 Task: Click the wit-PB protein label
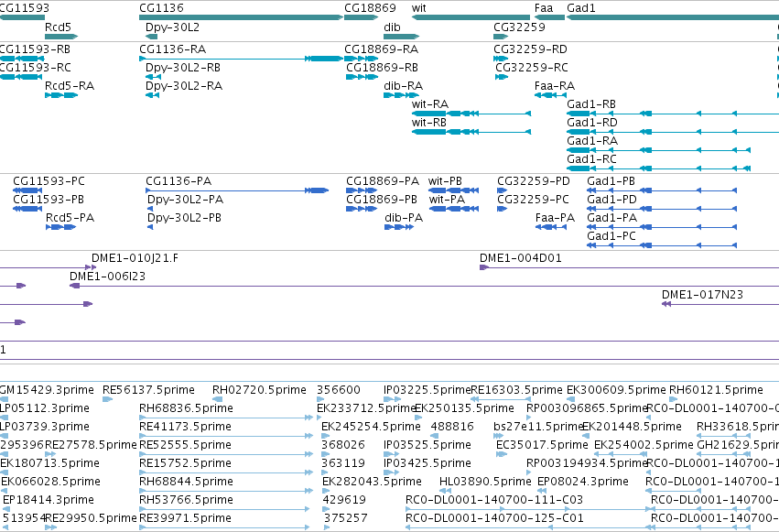(x=445, y=180)
